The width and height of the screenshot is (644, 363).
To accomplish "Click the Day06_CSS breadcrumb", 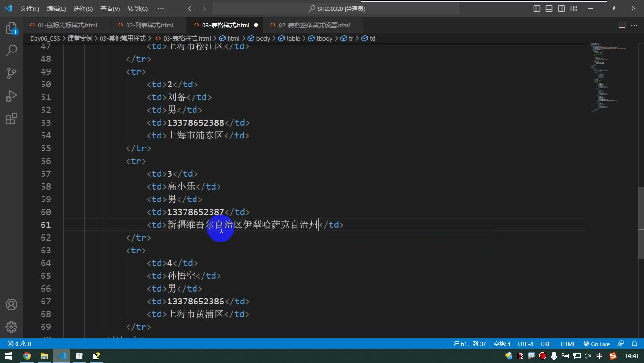I will [x=45, y=38].
